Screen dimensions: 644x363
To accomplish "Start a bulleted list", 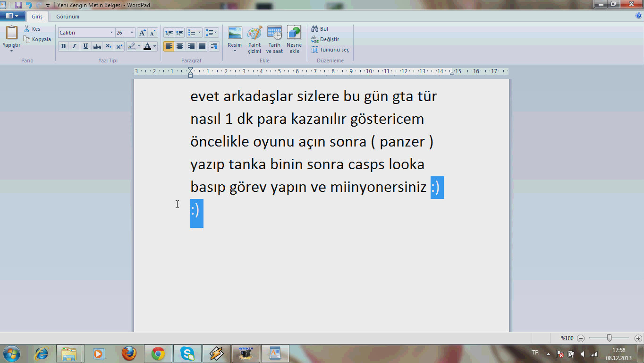I will pos(191,33).
